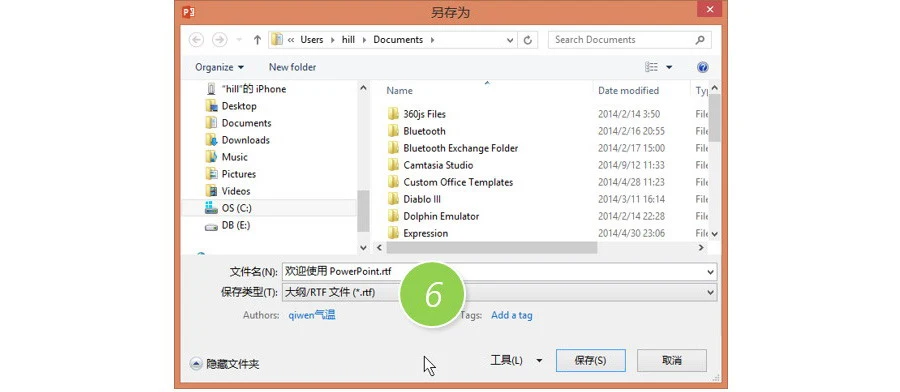Viewport: 900px width, 392px height.
Task: Change the view with view icon
Action: [651, 67]
